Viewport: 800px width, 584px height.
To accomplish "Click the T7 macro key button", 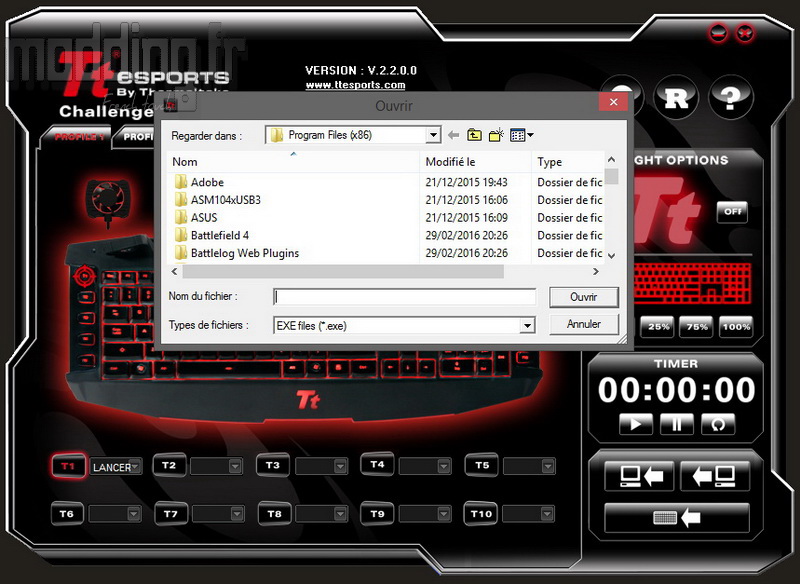I will coord(171,514).
